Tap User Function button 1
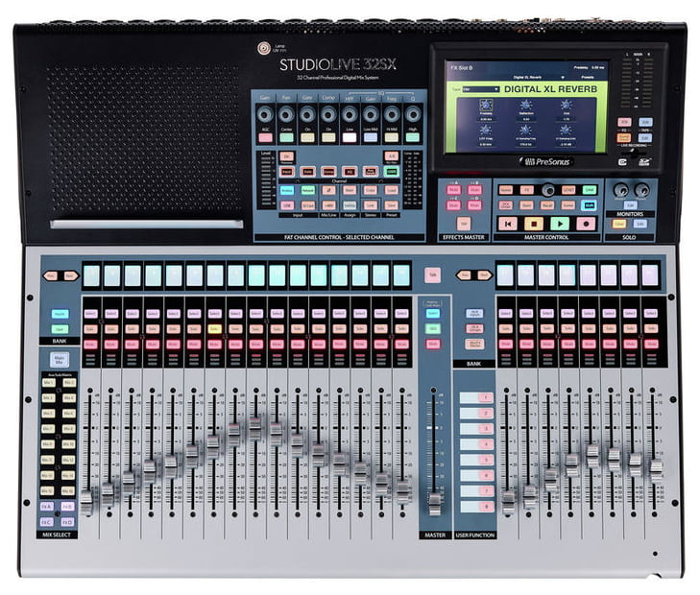Image resolution: width=700 pixels, height=595 pixels. 486,397
